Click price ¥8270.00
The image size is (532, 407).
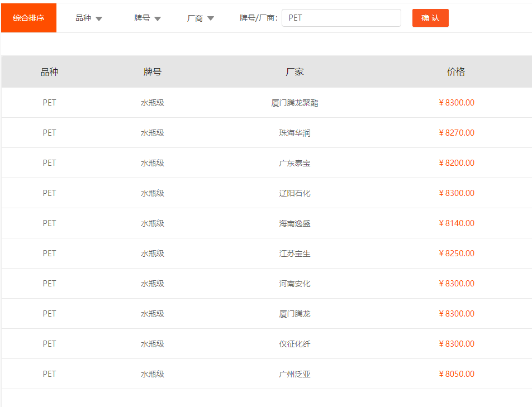click(457, 133)
